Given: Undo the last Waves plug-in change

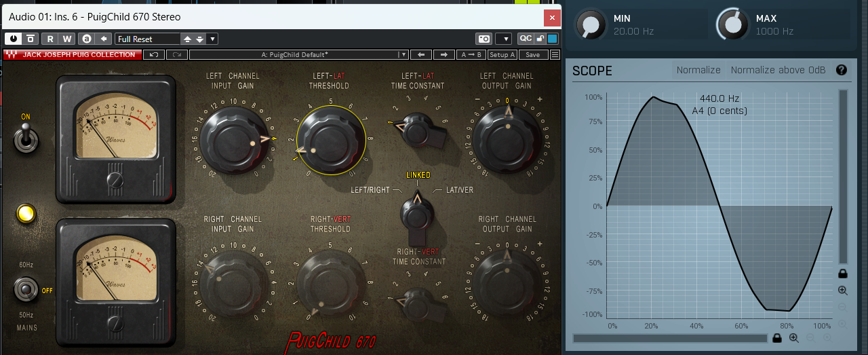Looking at the screenshot, I should coord(154,55).
